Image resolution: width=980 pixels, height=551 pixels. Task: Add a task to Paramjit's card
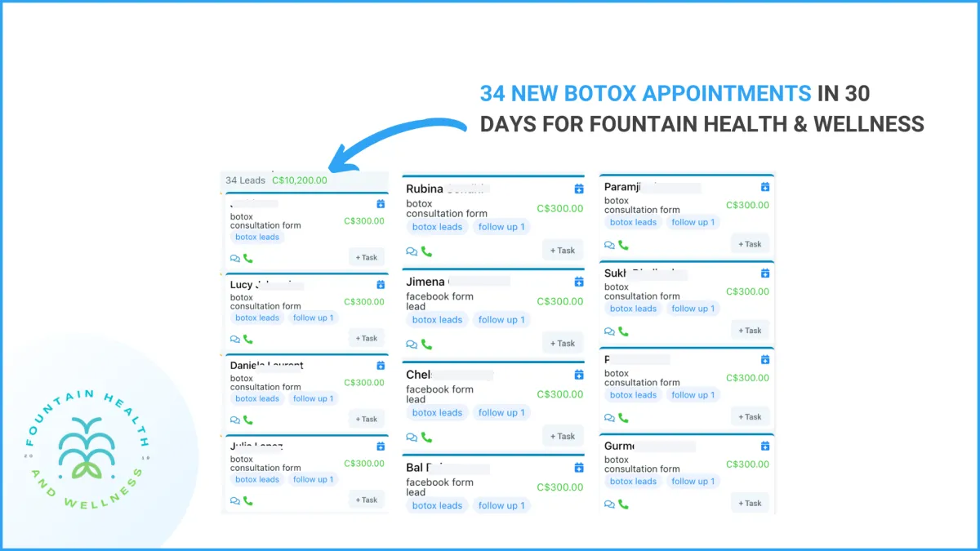tap(750, 244)
